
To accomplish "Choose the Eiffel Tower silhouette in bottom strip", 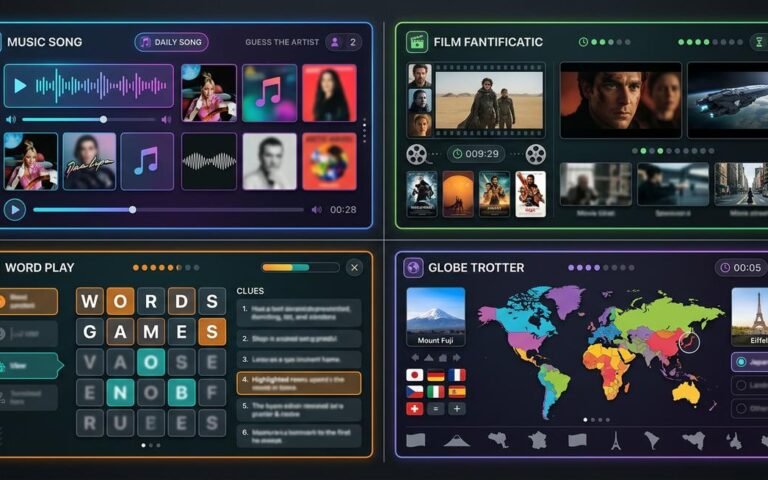I will 616,440.
